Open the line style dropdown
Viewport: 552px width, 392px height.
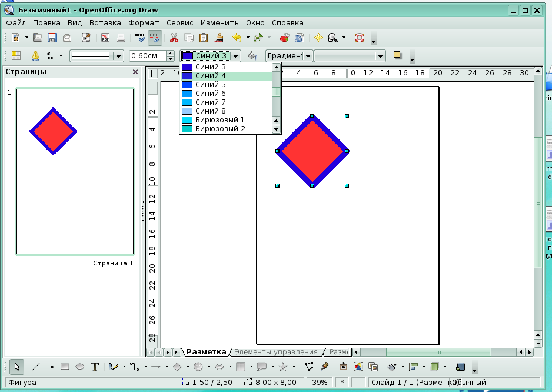pyautogui.click(x=119, y=56)
